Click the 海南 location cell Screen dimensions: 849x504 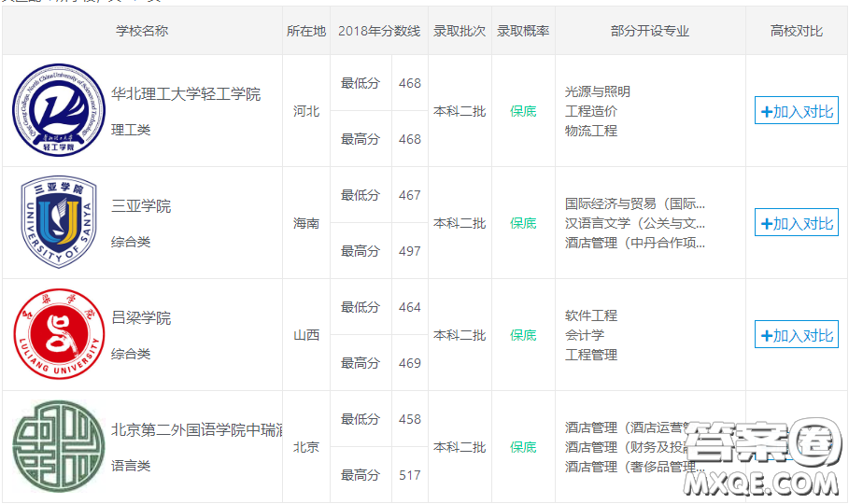306,223
